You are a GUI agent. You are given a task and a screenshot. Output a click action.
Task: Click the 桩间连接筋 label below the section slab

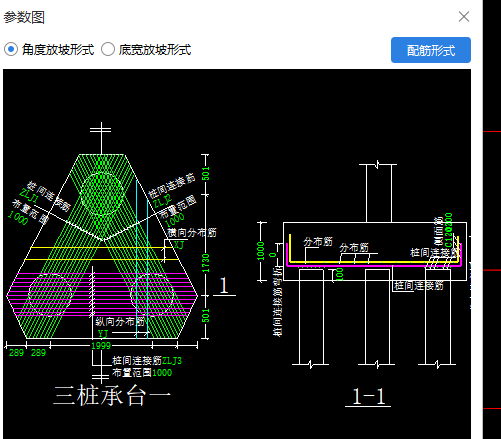coord(418,286)
